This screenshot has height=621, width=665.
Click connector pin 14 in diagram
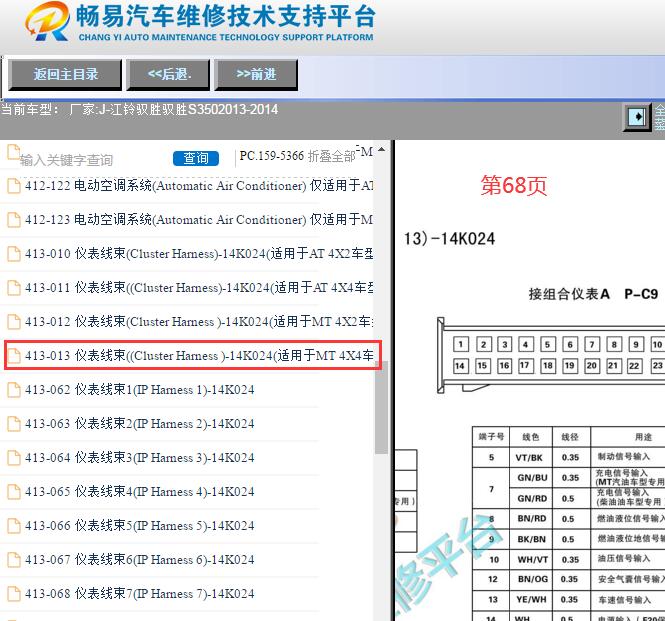tap(460, 366)
